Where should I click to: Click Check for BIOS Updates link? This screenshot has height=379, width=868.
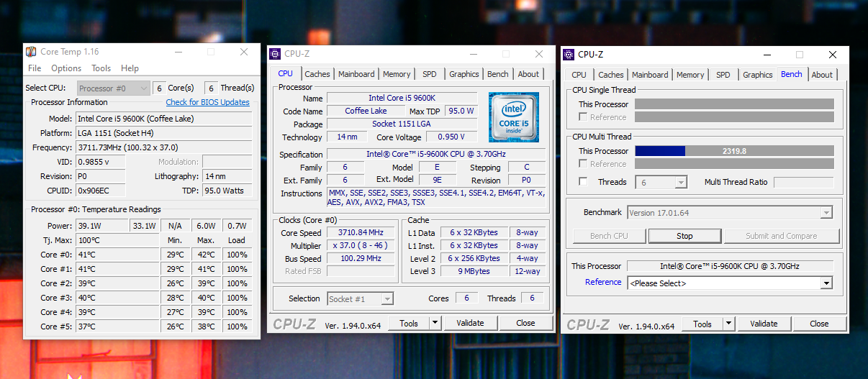(208, 102)
